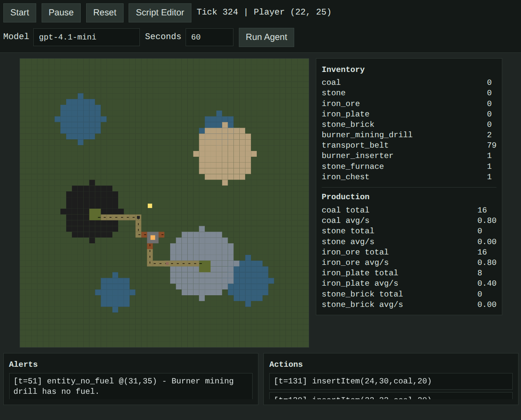Click the tan stone deposit on the map
The image size is (521, 420).
click(x=225, y=154)
